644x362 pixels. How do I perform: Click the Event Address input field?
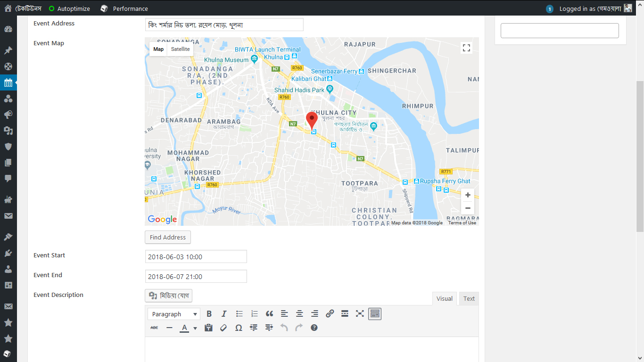point(224,25)
